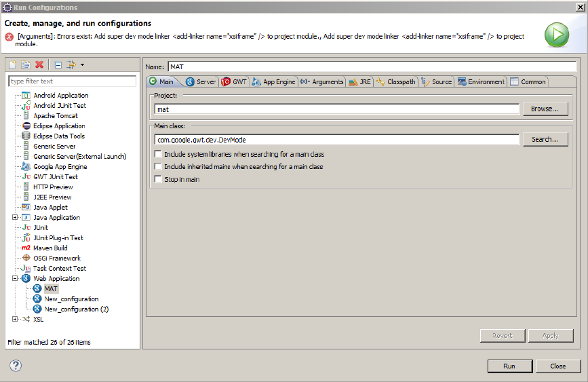Select the Java Applet icon
The image size is (588, 382).
click(x=26, y=207)
